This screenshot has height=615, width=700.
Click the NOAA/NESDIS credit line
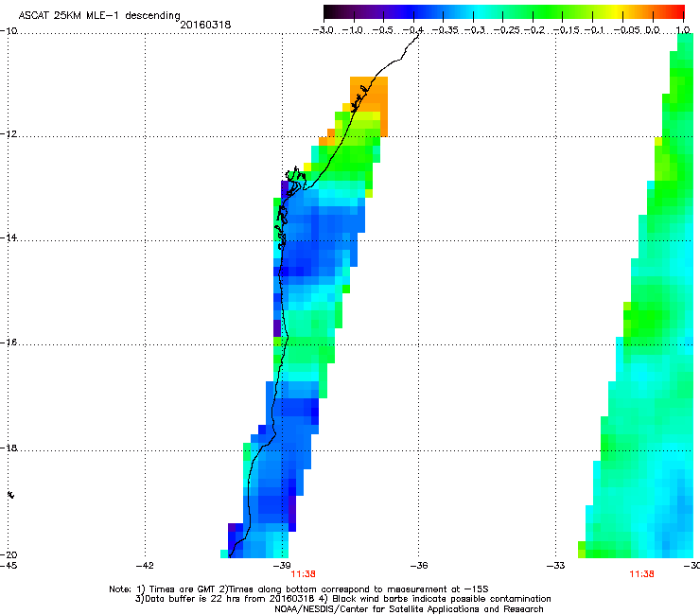click(x=409, y=609)
